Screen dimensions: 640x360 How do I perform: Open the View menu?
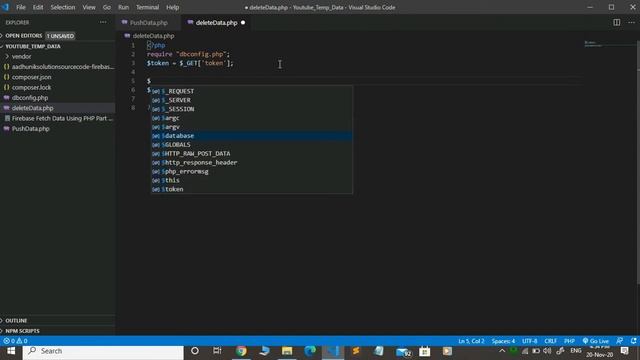[89, 7]
